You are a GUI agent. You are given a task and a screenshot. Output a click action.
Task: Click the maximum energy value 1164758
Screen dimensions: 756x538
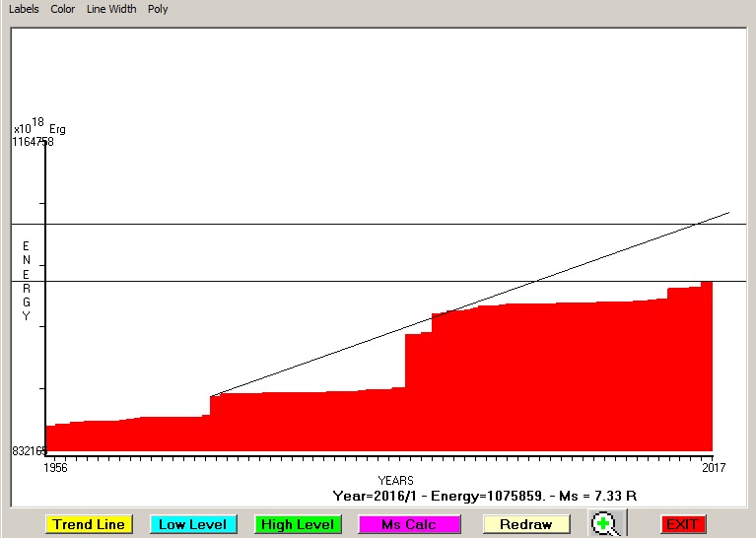[34, 142]
